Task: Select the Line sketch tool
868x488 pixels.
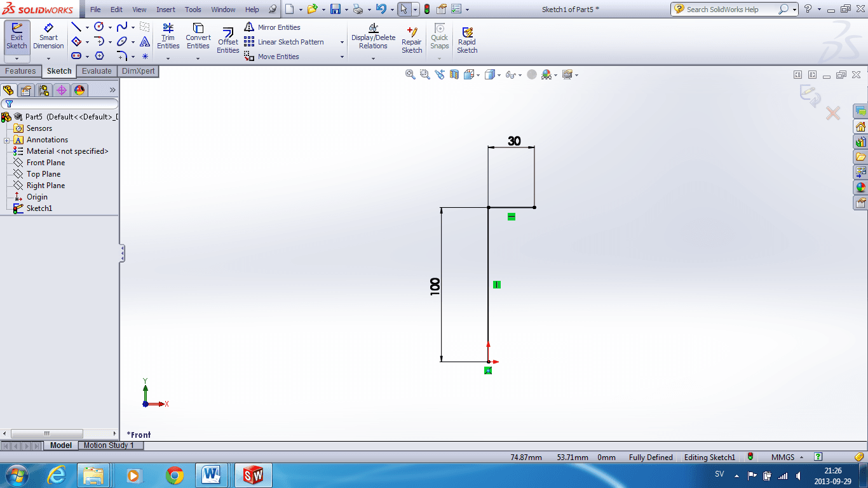Action: pyautogui.click(x=76, y=27)
